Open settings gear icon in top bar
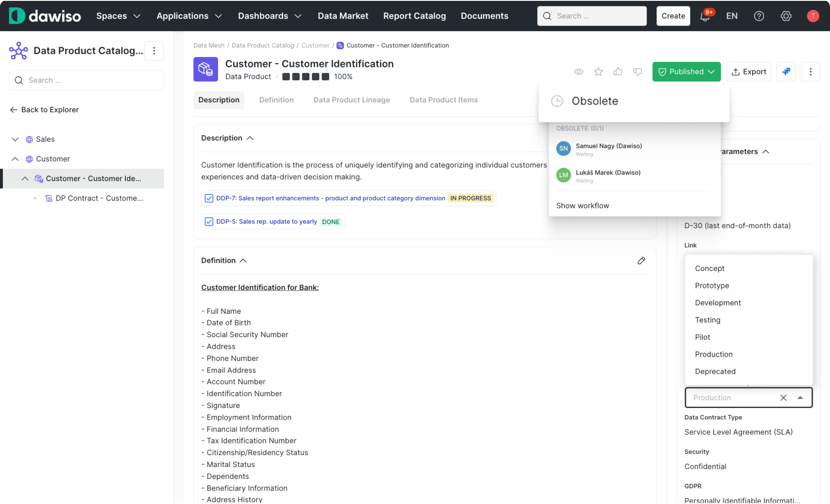This screenshot has width=830, height=504. (786, 16)
